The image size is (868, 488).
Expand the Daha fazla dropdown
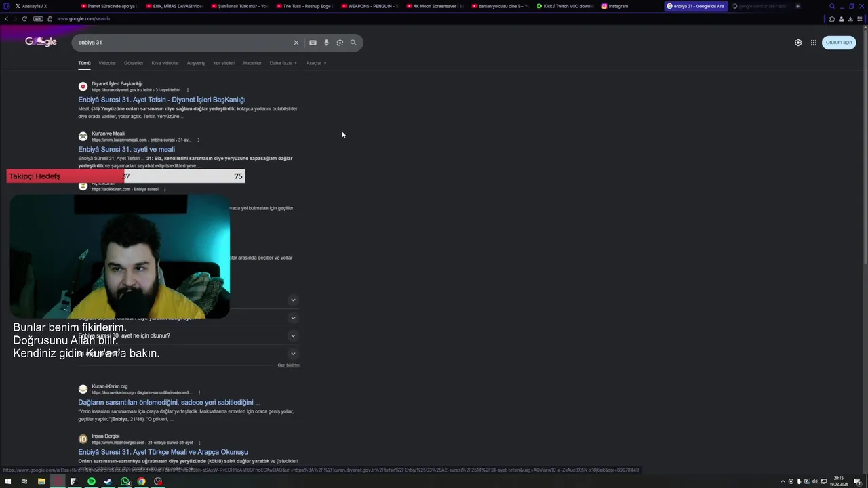pyautogui.click(x=283, y=63)
